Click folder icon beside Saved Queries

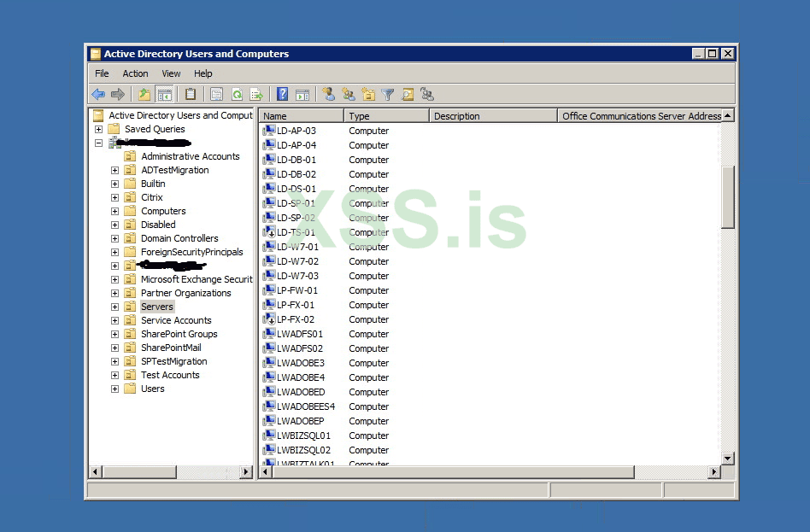pos(114,129)
